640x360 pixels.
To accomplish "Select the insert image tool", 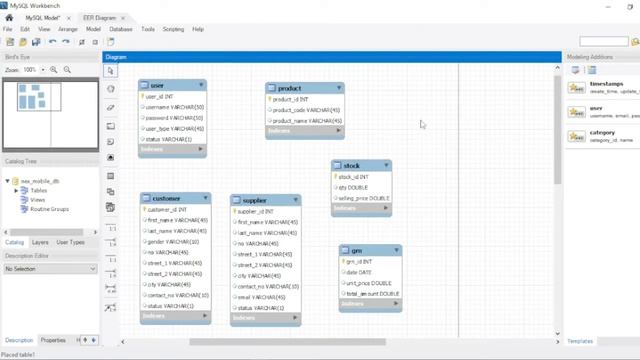I will 110,158.
